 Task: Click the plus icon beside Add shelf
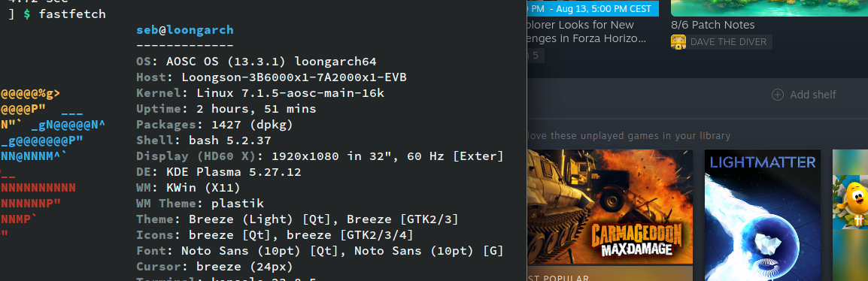click(x=778, y=95)
